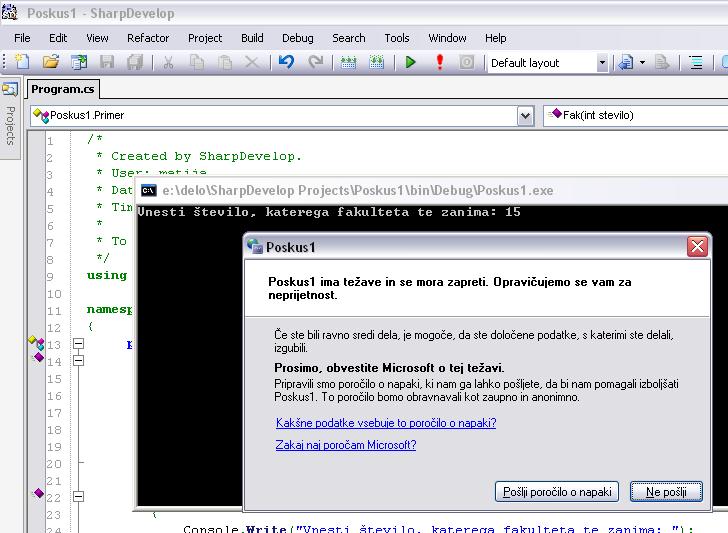Image resolution: width=728 pixels, height=533 pixels.
Task: Click the Open File folder icon
Action: point(51,62)
